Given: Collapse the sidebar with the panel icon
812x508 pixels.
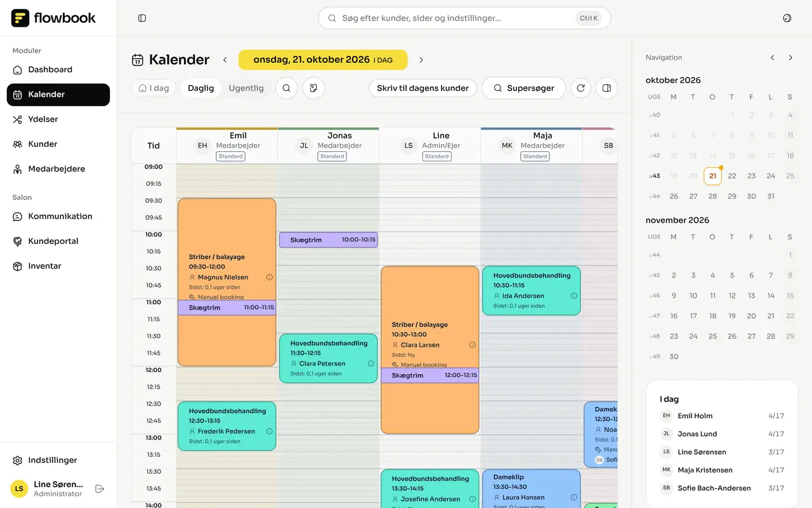Looking at the screenshot, I should click(142, 18).
